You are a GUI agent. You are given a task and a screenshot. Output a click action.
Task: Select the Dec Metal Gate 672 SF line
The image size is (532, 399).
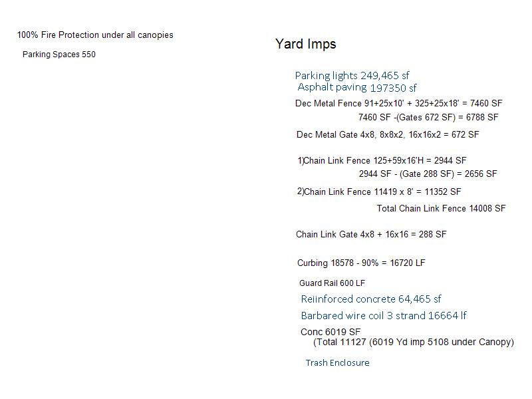(x=388, y=135)
